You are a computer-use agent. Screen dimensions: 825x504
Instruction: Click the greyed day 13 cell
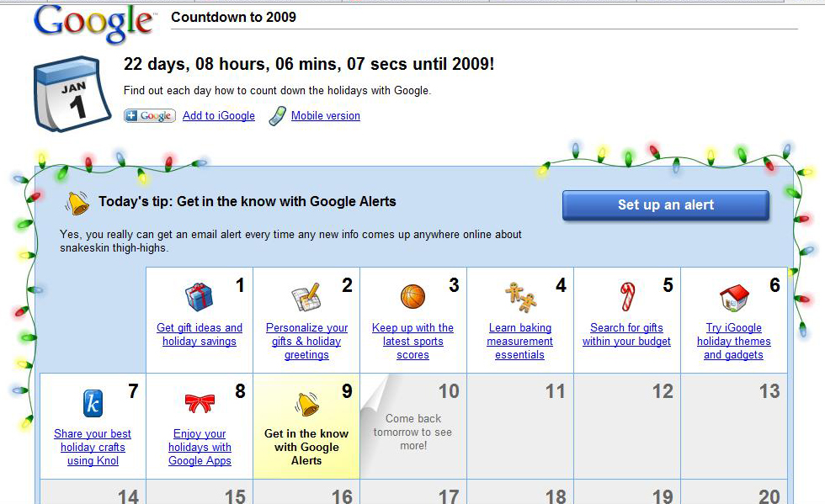(x=734, y=426)
